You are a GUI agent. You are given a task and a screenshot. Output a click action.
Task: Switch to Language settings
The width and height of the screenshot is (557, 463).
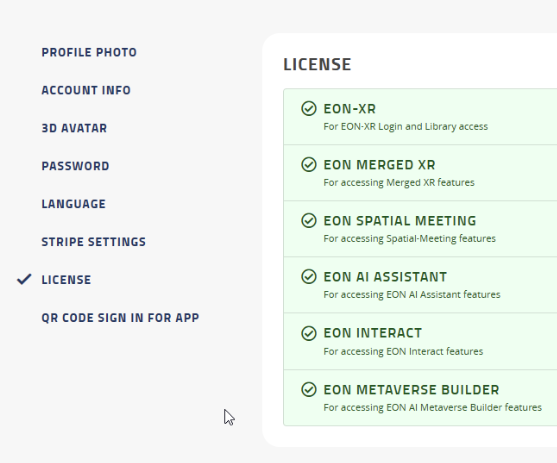click(74, 204)
